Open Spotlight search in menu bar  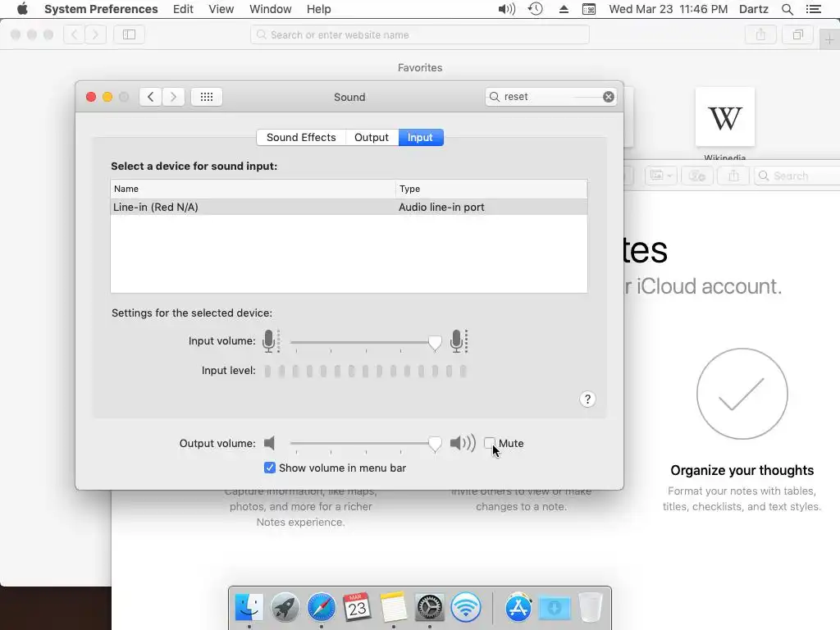(x=787, y=9)
